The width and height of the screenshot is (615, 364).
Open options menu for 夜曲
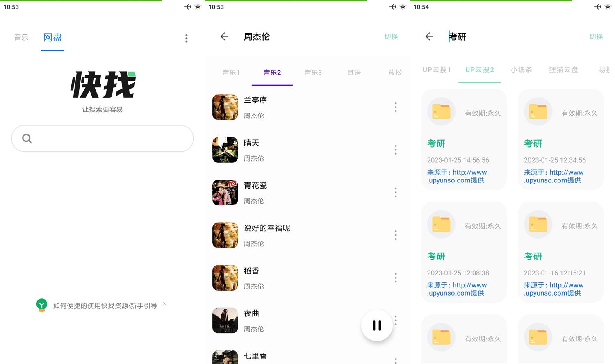(395, 320)
